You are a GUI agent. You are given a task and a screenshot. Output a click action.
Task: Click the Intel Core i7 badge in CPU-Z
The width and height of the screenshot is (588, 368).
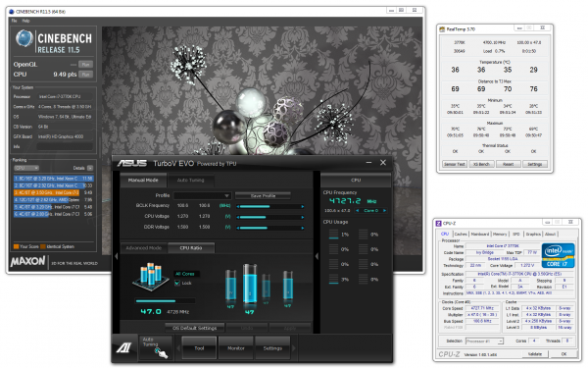tap(558, 255)
